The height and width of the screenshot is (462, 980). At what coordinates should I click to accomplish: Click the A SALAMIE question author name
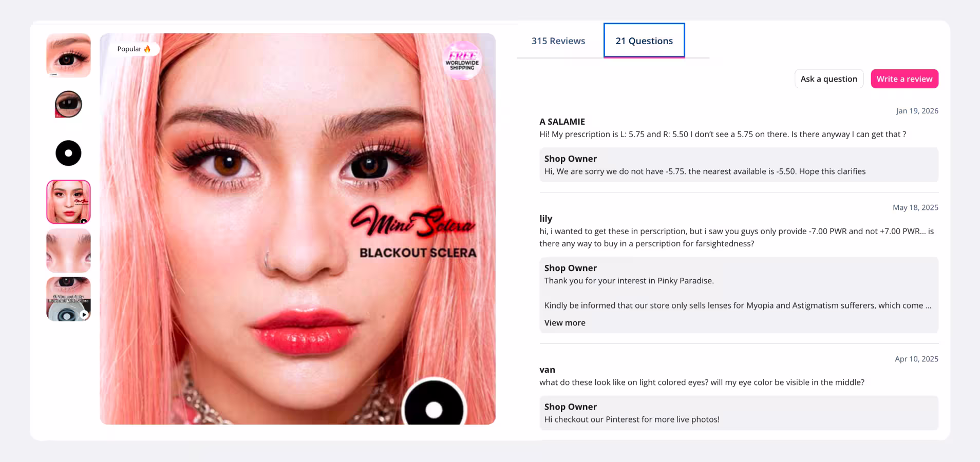[562, 122]
